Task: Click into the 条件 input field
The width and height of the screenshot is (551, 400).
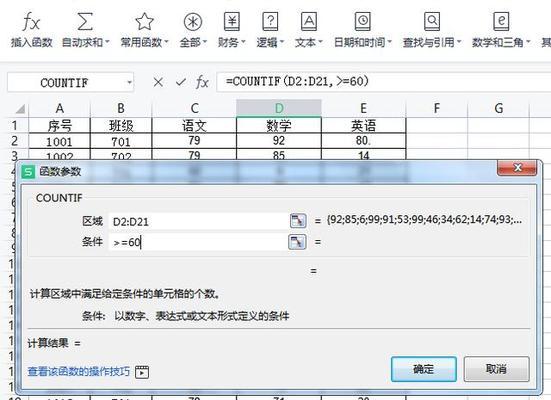Action: click(x=199, y=242)
